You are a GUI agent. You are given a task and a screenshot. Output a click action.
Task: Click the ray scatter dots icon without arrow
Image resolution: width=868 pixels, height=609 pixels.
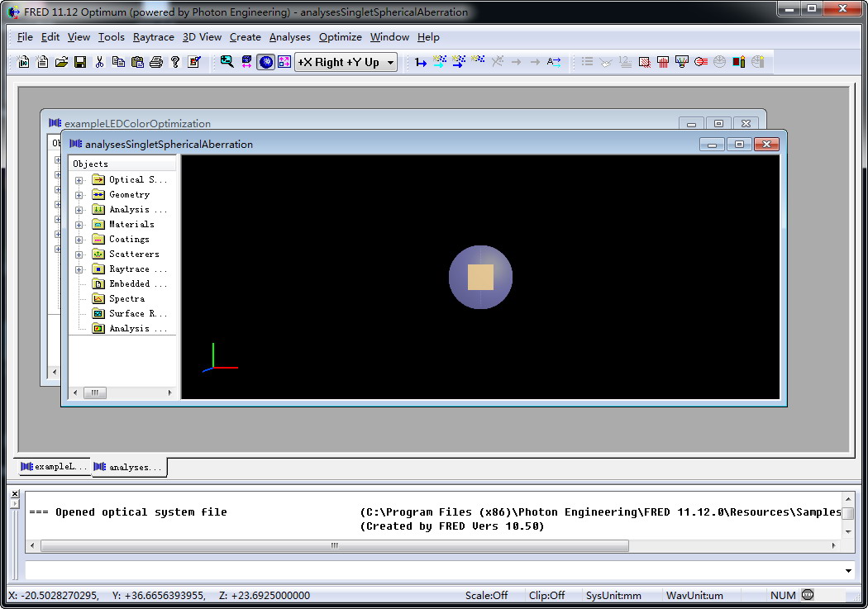coord(478,60)
